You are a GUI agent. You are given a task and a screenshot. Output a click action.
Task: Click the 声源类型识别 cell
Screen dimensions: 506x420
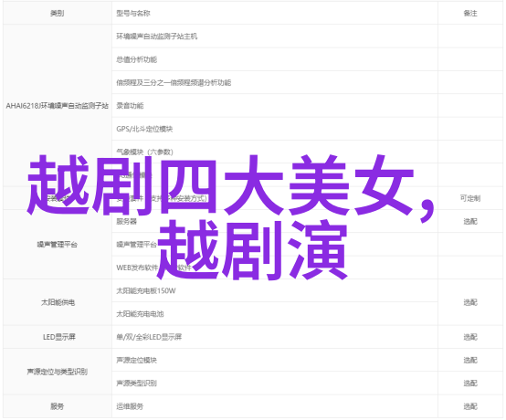click(x=275, y=383)
